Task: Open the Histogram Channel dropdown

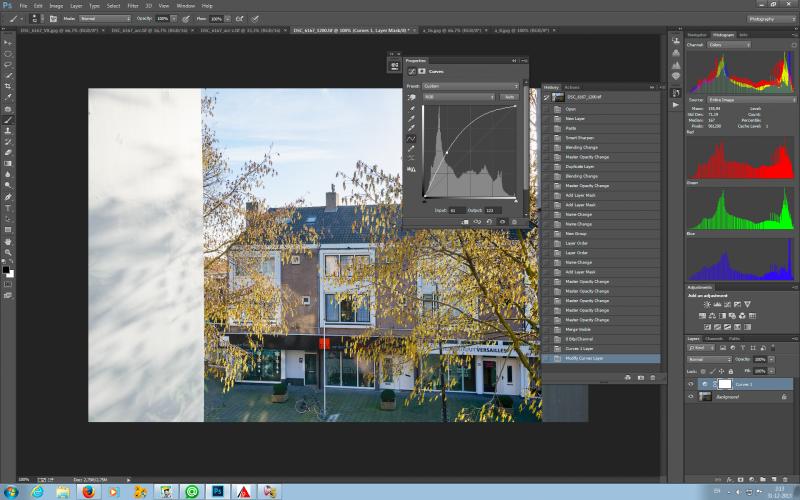Action: pos(729,45)
